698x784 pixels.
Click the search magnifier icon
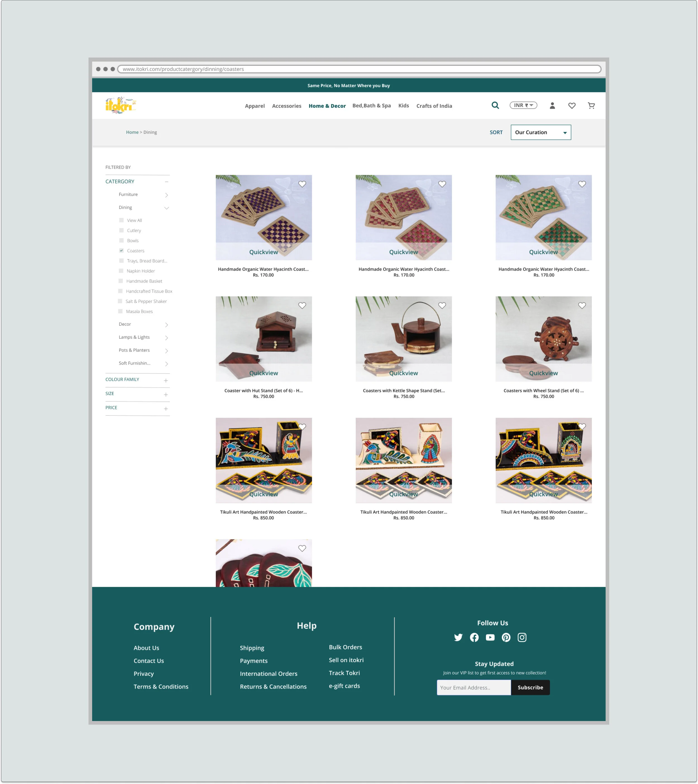[x=495, y=105]
